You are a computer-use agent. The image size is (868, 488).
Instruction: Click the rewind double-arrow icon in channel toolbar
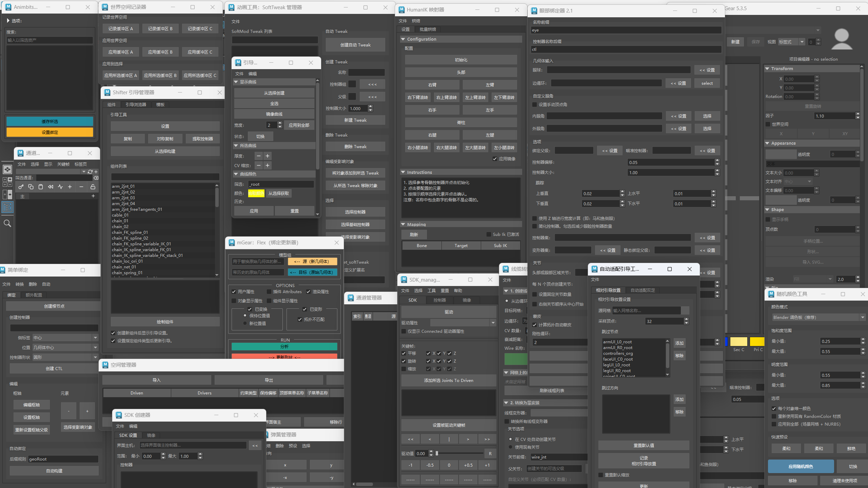pyautogui.click(x=51, y=187)
